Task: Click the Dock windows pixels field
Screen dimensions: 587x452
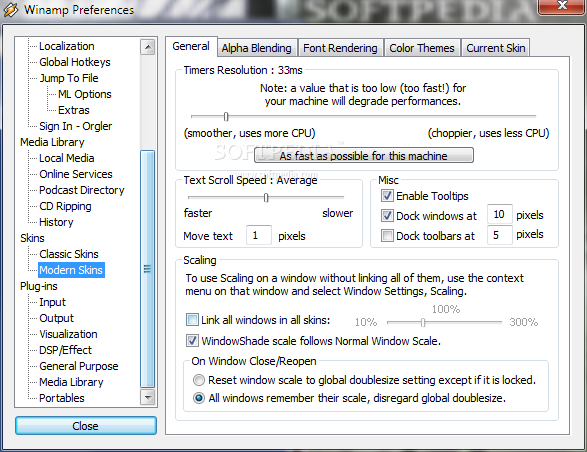Action: point(500,215)
